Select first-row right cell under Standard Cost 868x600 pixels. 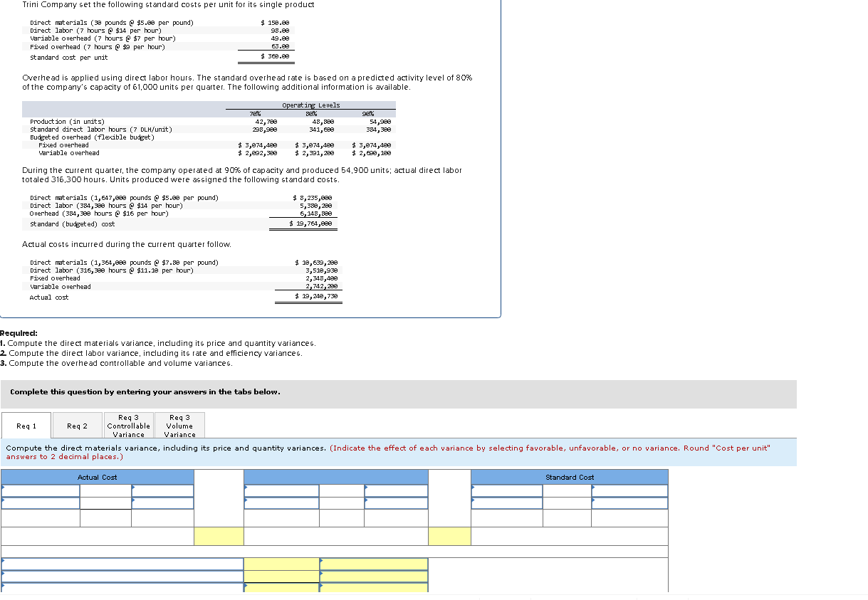[629, 491]
